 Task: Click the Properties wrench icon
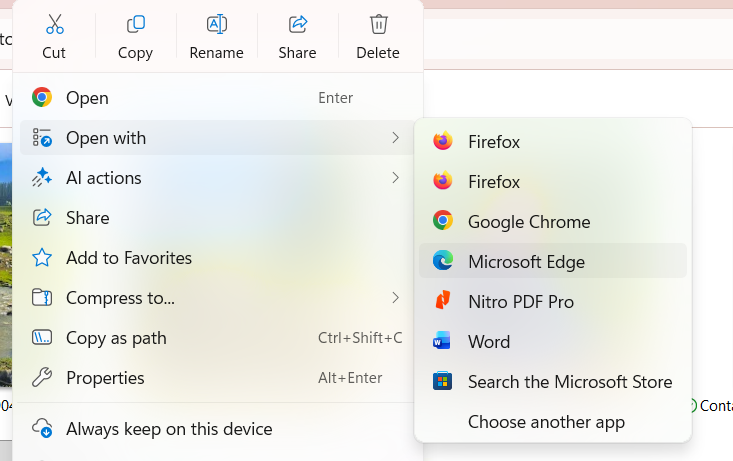tap(42, 377)
